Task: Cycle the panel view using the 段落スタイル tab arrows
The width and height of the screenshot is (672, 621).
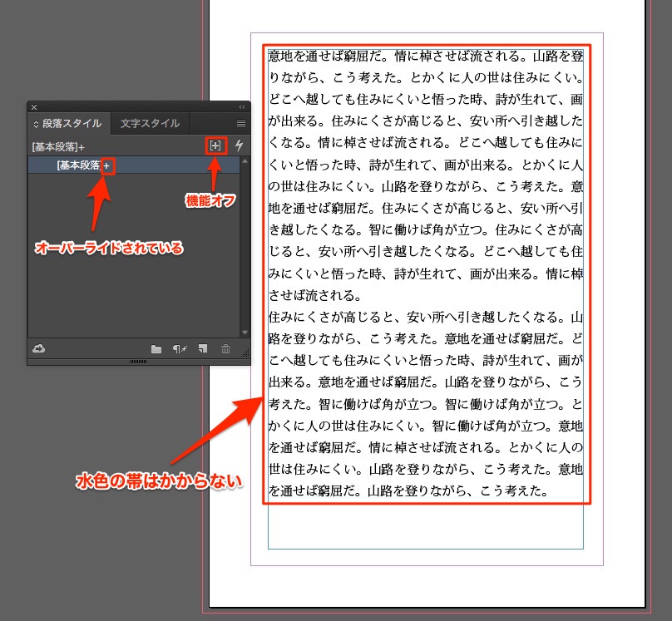Action: pos(36,124)
